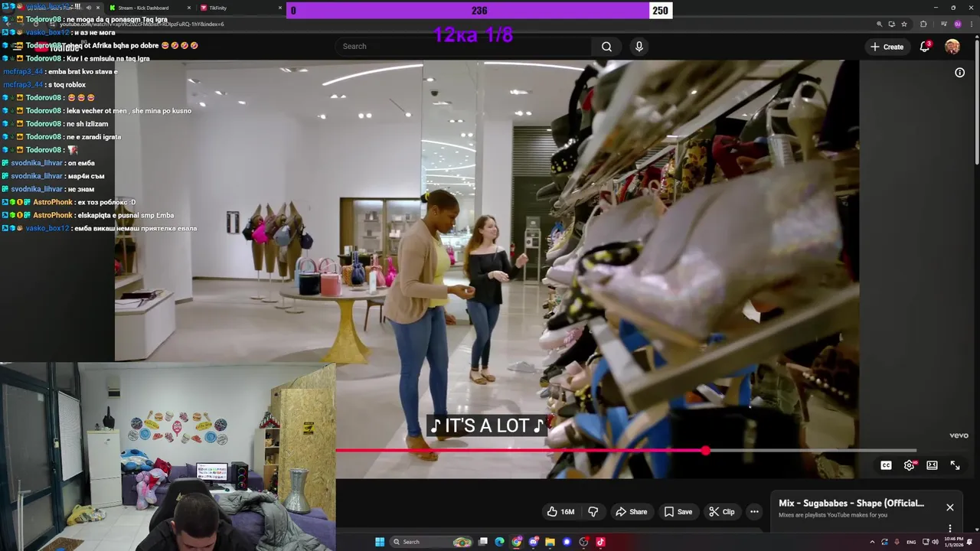Open video player settings gear
This screenshot has height=551, width=980.
(909, 465)
